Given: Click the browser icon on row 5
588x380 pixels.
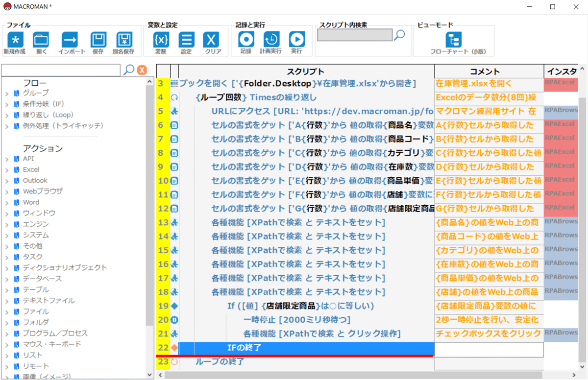Looking at the screenshot, I should [174, 112].
